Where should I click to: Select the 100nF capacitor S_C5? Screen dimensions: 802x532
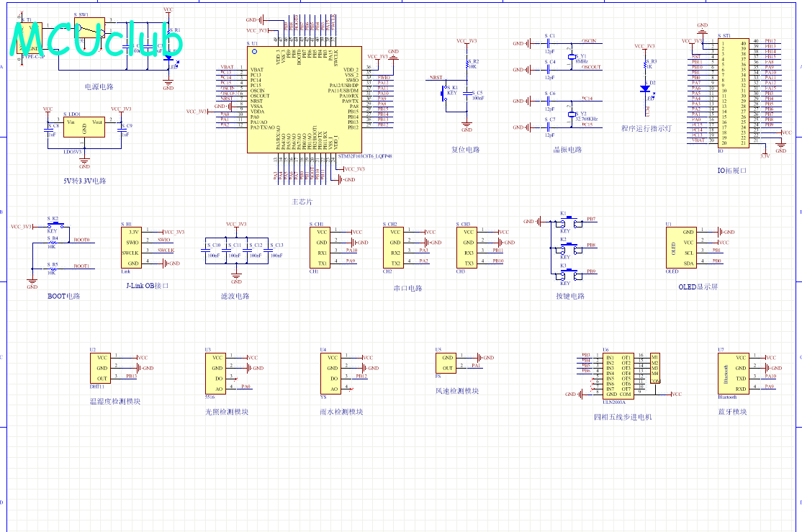(x=467, y=94)
